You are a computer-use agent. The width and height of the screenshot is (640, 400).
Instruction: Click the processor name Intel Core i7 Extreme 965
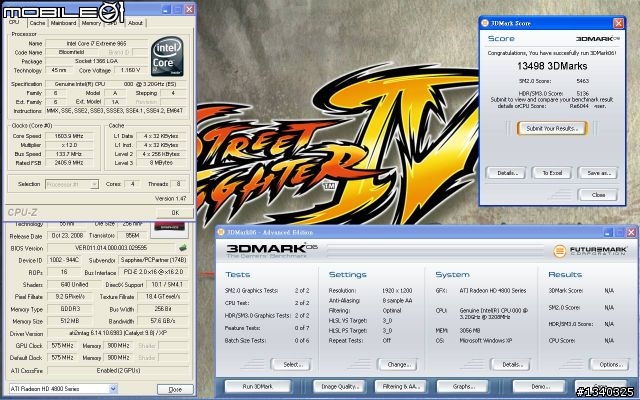point(96,43)
